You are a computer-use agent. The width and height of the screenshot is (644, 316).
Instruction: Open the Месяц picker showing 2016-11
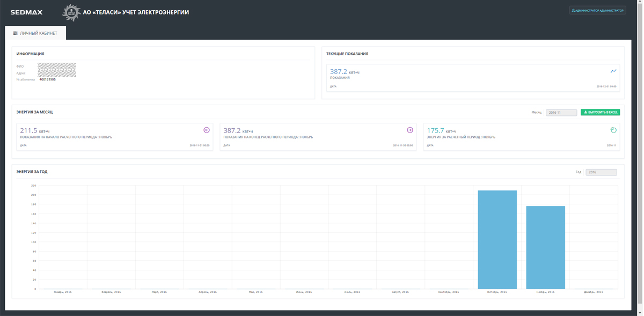point(561,113)
